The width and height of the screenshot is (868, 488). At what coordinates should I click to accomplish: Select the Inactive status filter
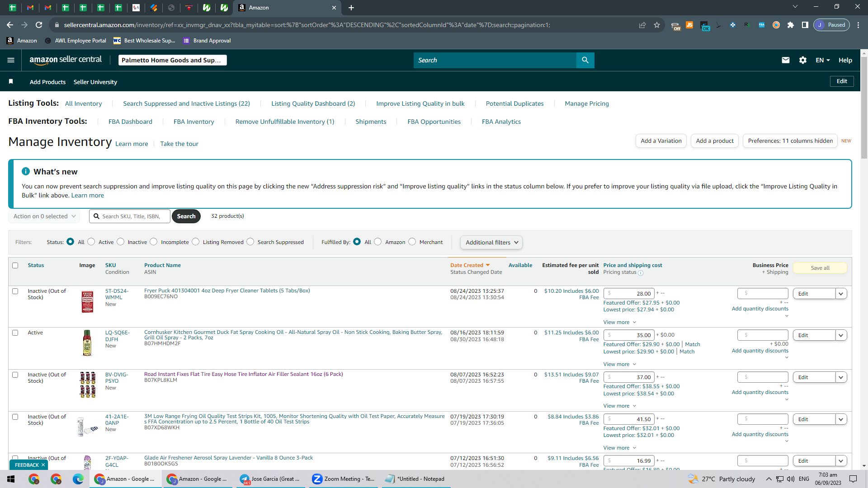click(x=121, y=242)
